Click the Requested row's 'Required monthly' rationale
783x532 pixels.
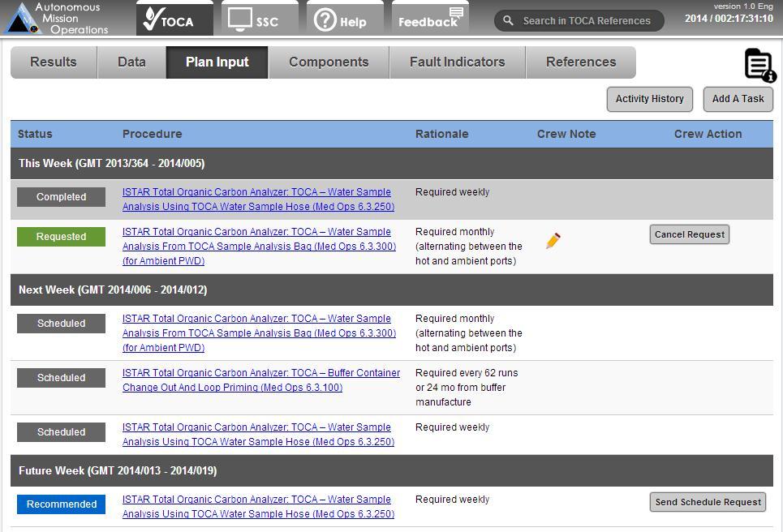pos(469,246)
